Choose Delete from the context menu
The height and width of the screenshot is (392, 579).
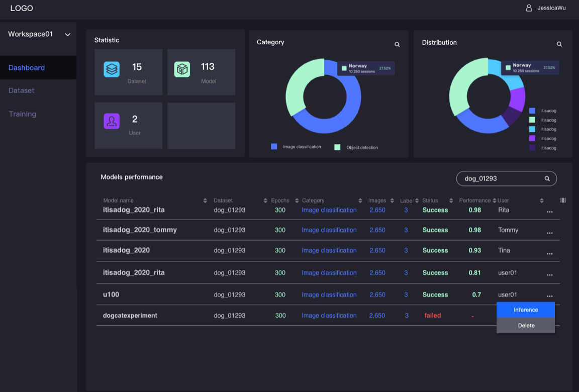click(x=525, y=326)
